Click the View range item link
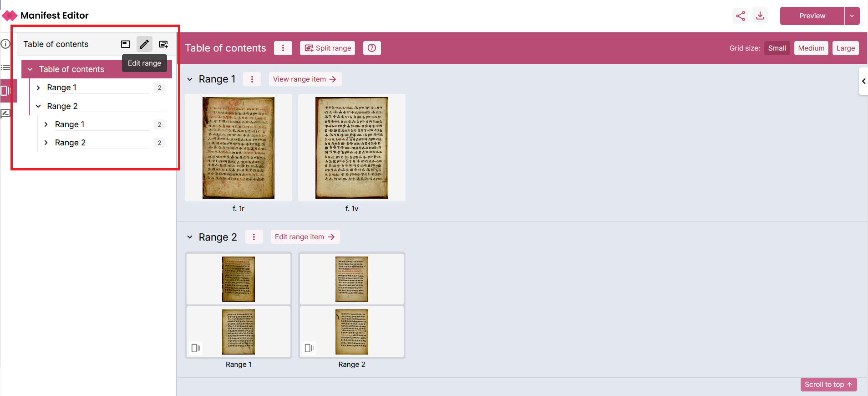The image size is (868, 396). (x=305, y=79)
